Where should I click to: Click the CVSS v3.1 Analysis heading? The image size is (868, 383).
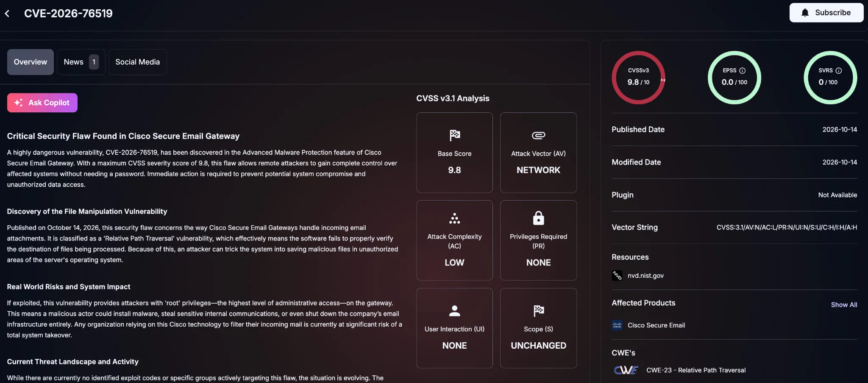pos(453,98)
